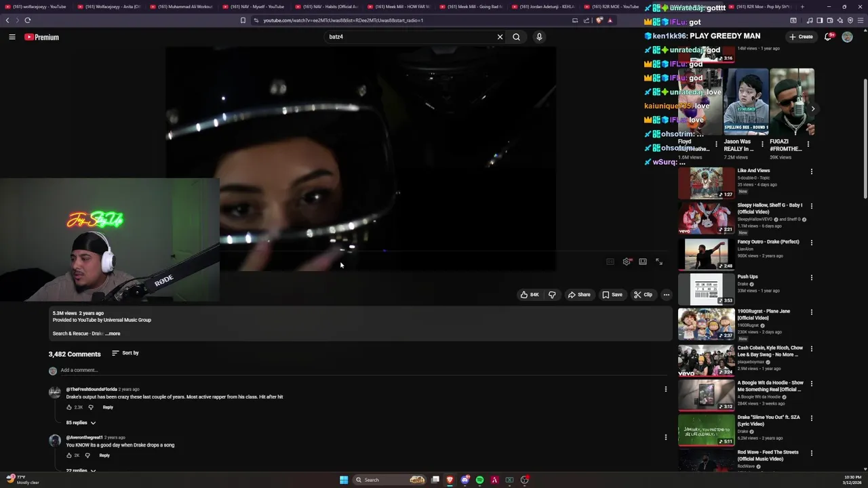Clear the search box with the X
868x488 pixels.
click(x=500, y=37)
